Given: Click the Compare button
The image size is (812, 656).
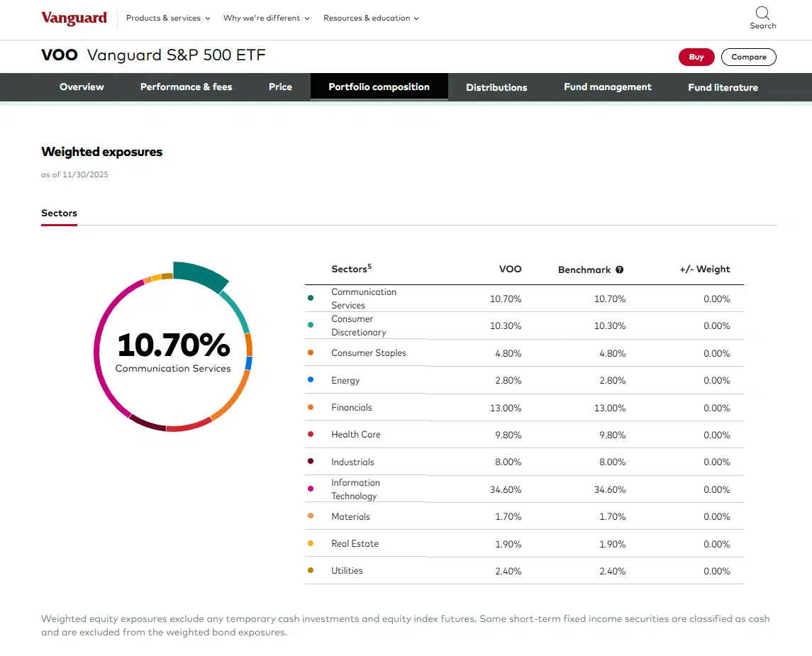Looking at the screenshot, I should click(748, 57).
